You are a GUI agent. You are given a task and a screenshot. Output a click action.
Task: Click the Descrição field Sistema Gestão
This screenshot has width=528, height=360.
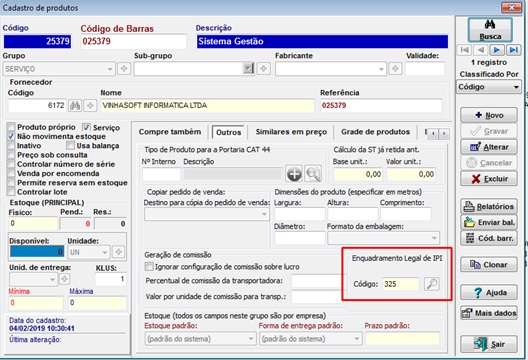point(322,41)
